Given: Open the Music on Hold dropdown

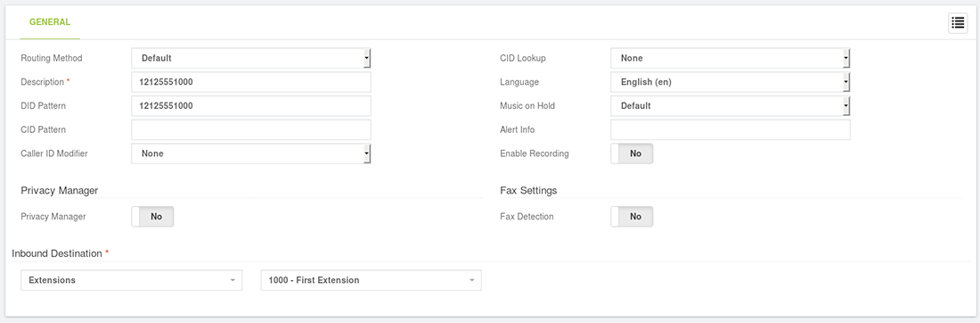Looking at the screenshot, I should (730, 106).
